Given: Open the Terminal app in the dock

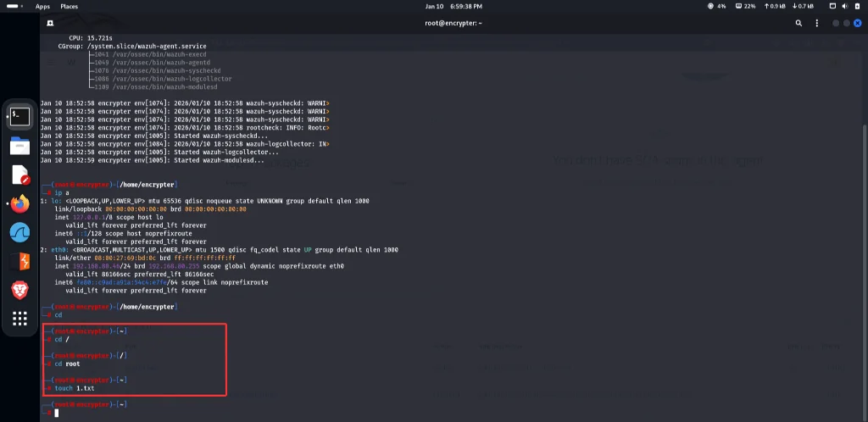Looking at the screenshot, I should [20, 117].
